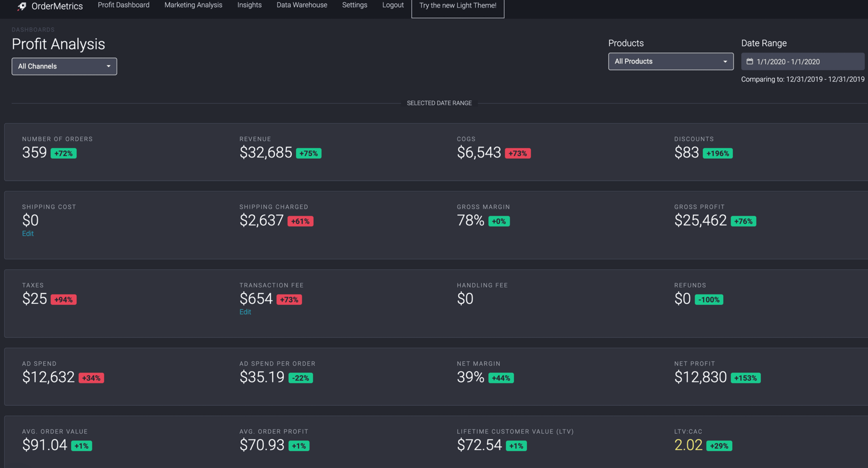Click the yellow 2.02 LTV:CAC value
This screenshot has width=868, height=468.
(688, 445)
